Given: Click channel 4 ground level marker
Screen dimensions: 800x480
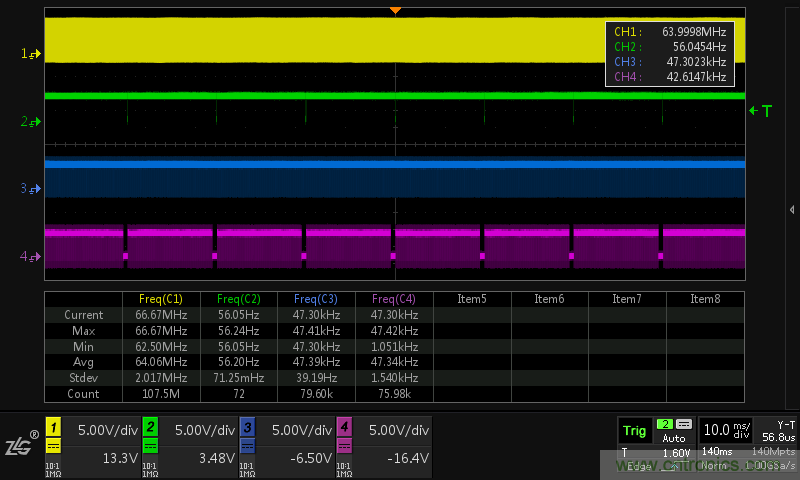Looking at the screenshot, I should pos(32,257).
